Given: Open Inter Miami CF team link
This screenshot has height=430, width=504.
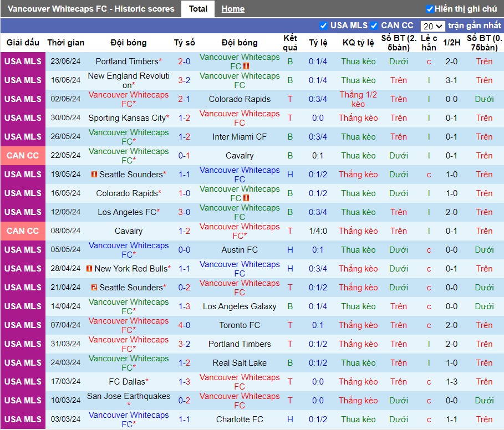Looking at the screenshot, I should pyautogui.click(x=240, y=137).
